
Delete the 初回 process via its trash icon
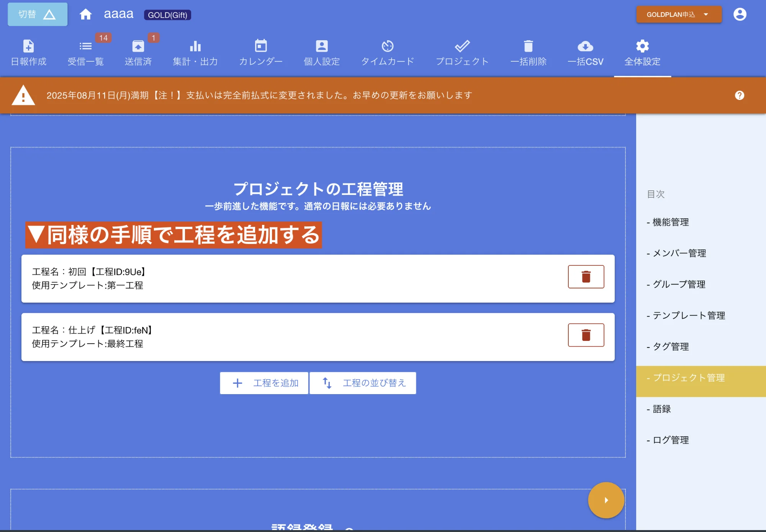pyautogui.click(x=586, y=277)
